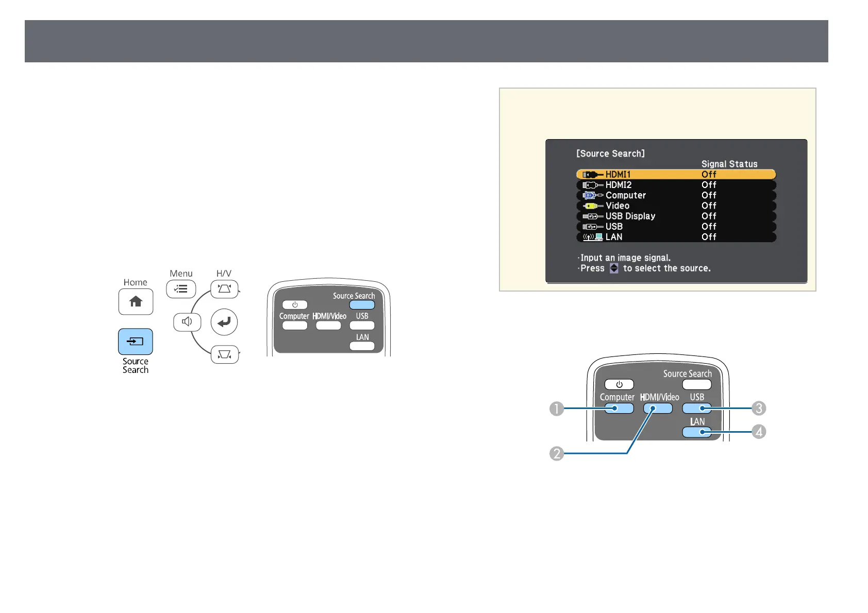Screen dimensions: 868x613
Task: Click the USB button on the left remote
Action: tap(362, 326)
